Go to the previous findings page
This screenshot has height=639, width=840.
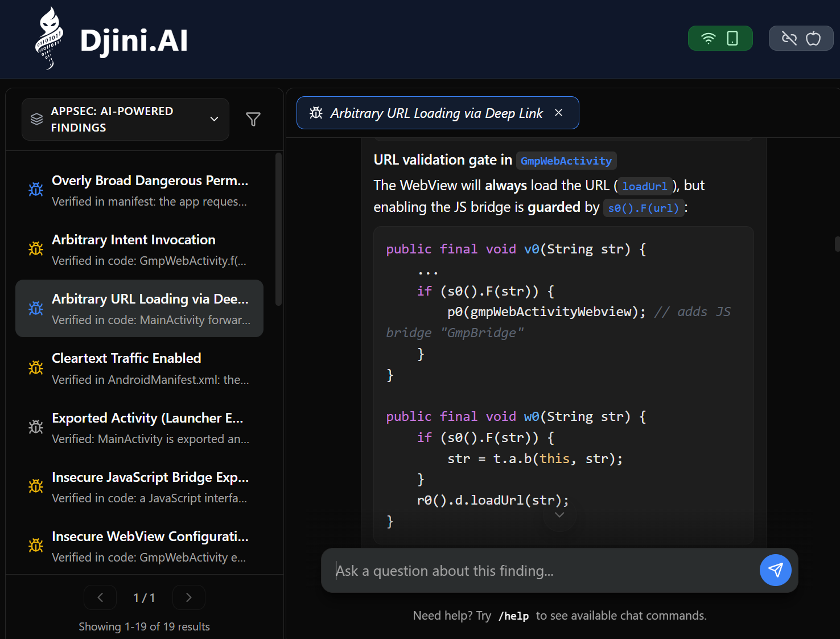tap(100, 597)
